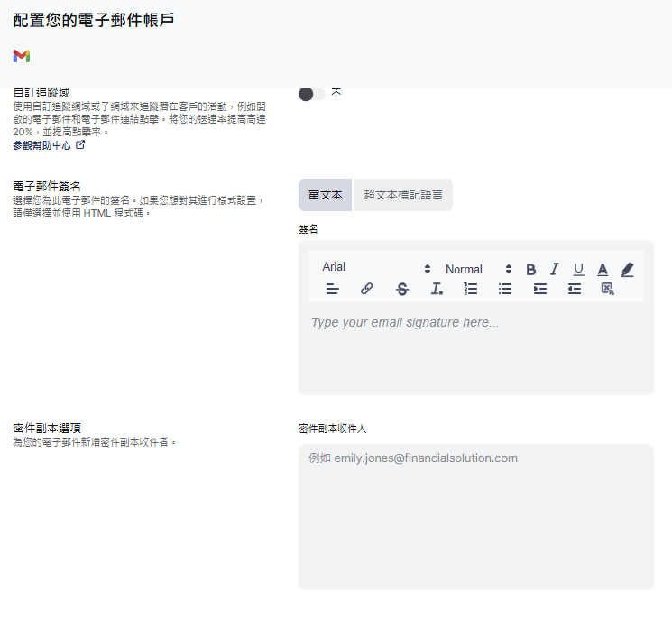Toggle the custom tracking domain switch
Screen dimensions: 672x620
tap(311, 94)
